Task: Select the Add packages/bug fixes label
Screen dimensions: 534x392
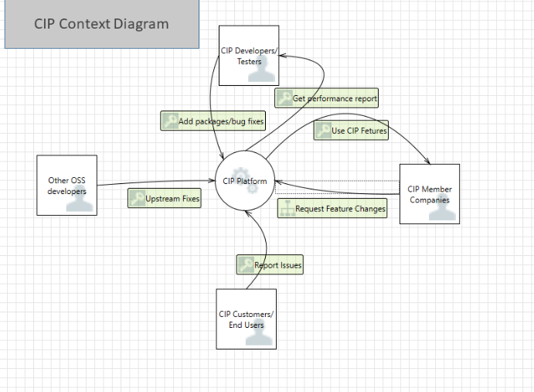Action: pyautogui.click(x=213, y=121)
